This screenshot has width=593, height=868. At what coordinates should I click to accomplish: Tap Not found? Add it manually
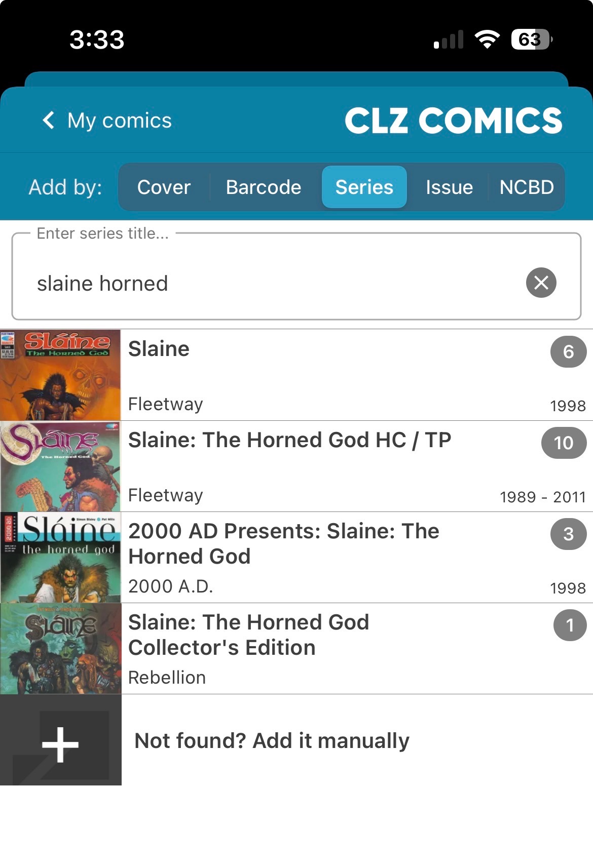pos(272,740)
